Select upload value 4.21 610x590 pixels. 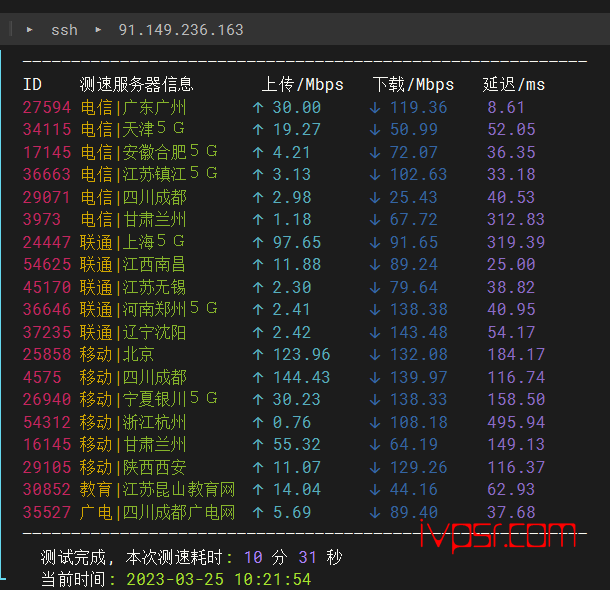coord(291,152)
